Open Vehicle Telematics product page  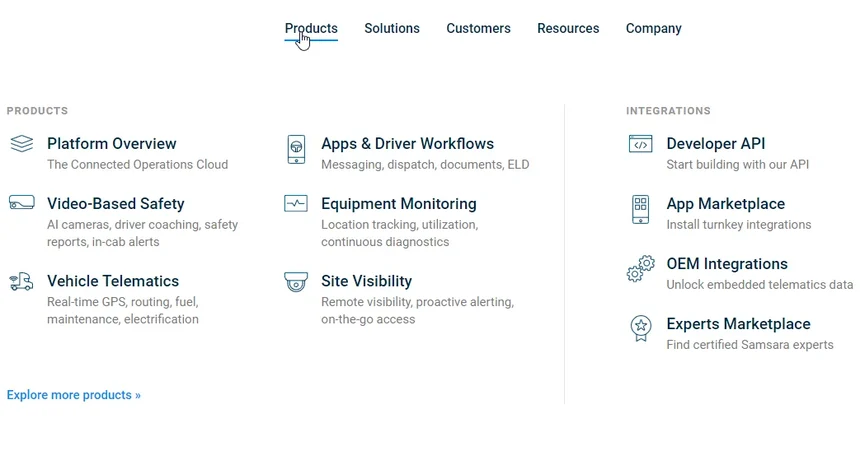[113, 281]
